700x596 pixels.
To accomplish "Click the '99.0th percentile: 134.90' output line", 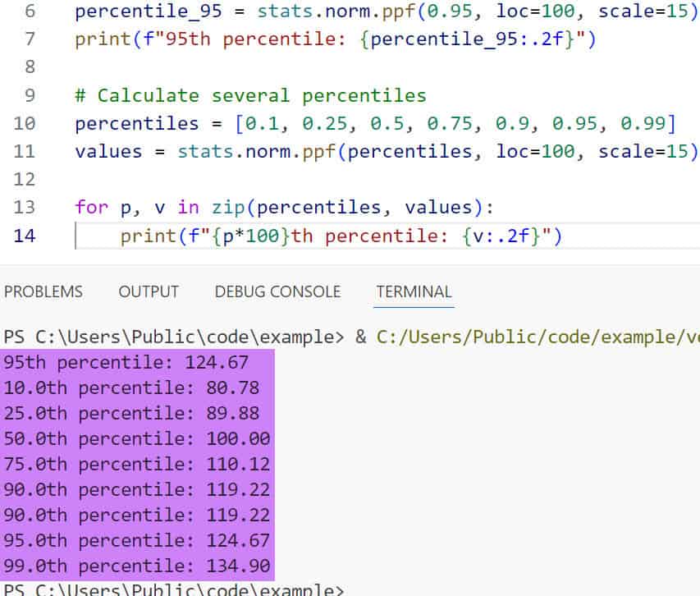I will (137, 566).
